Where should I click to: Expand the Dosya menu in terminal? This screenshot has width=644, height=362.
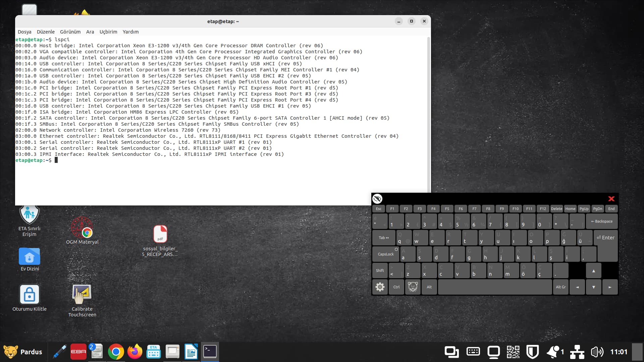click(24, 32)
